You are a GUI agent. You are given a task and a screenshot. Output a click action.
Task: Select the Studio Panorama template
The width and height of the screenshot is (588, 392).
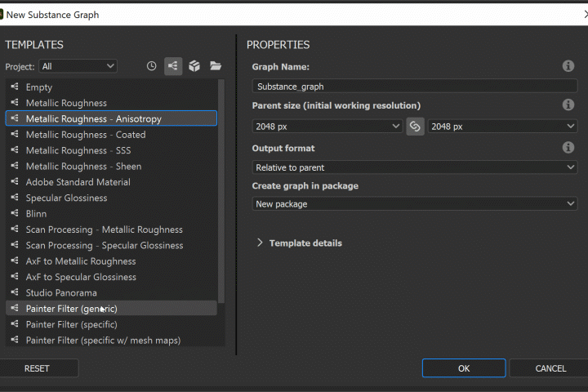tap(111, 292)
